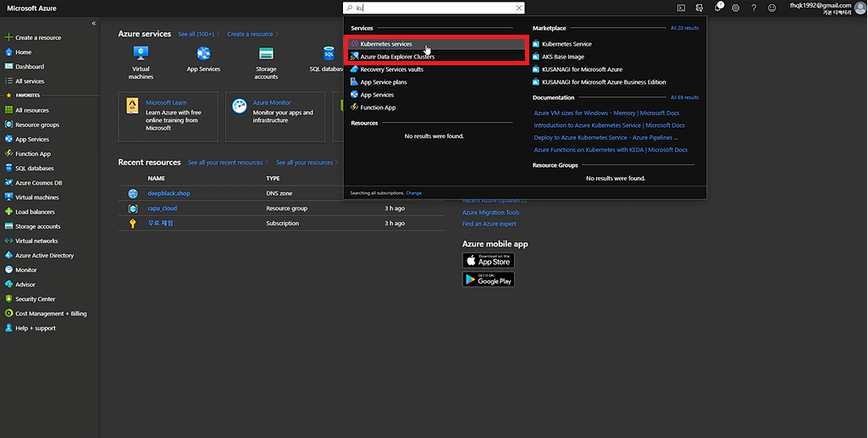Open App Services in the sidebar
Image resolution: width=868 pixels, height=438 pixels.
[27, 140]
